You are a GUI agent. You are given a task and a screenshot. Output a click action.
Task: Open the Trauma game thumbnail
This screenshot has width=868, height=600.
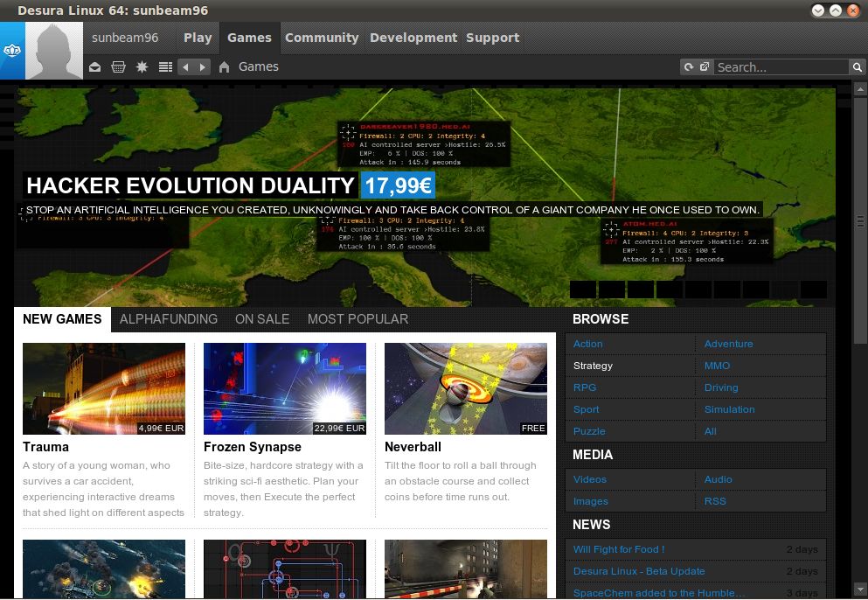click(104, 388)
